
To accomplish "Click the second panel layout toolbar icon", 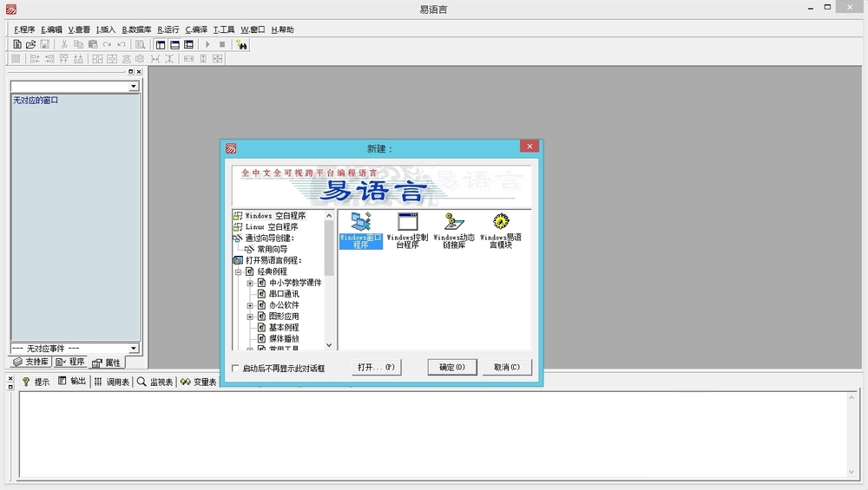I will (x=175, y=44).
